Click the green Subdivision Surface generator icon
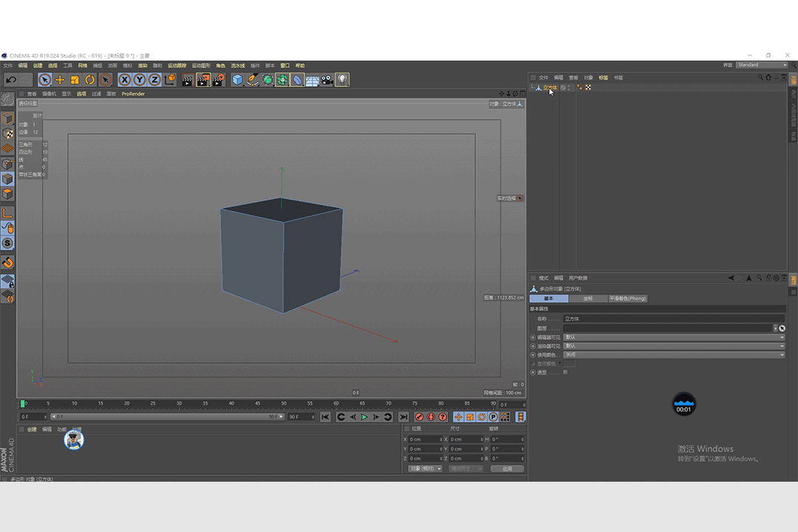The image size is (798, 532). pos(267,80)
